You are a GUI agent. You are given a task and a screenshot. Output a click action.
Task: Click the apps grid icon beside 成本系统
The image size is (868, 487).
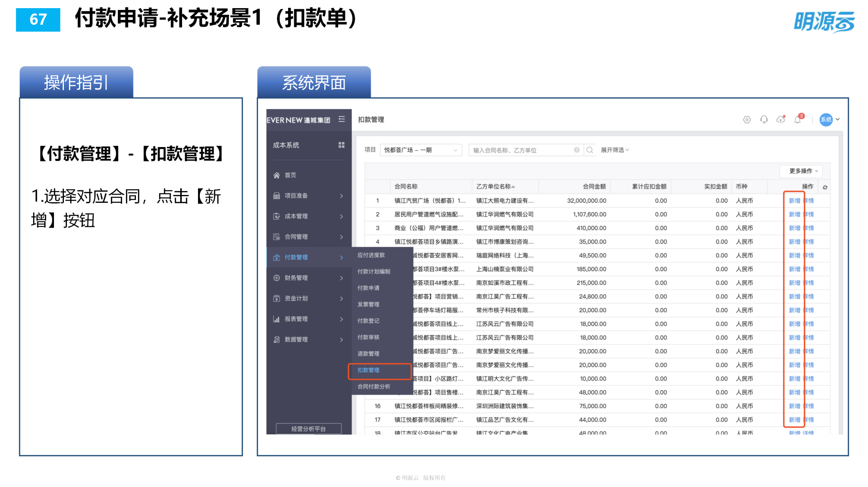(x=342, y=145)
